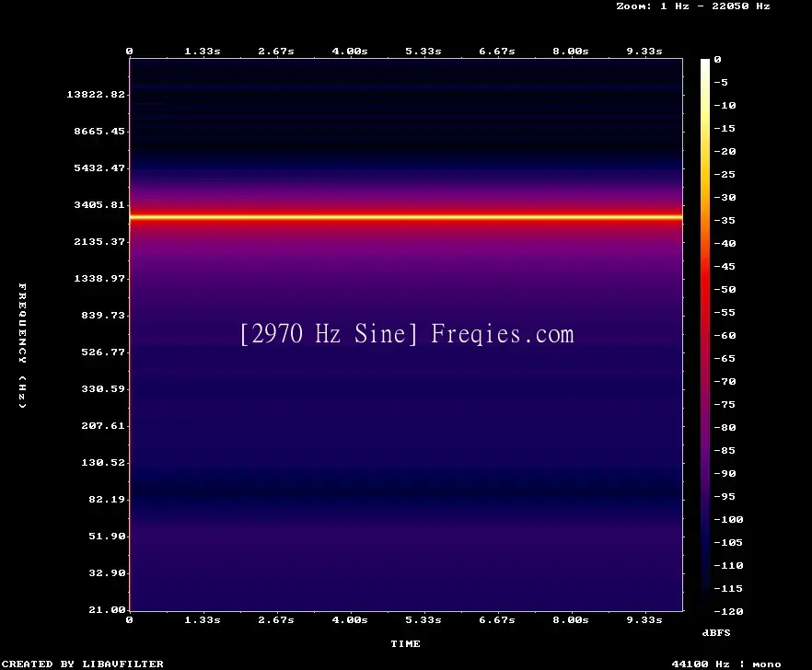Click 8.00s on the top time axis
Viewport: 812px width, 670px height.
click(x=570, y=52)
